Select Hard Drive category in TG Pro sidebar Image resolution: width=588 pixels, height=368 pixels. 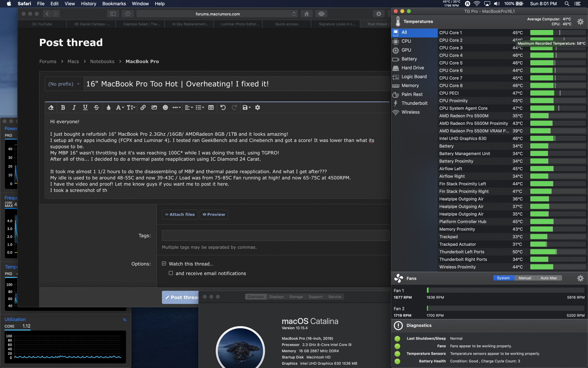click(x=414, y=68)
